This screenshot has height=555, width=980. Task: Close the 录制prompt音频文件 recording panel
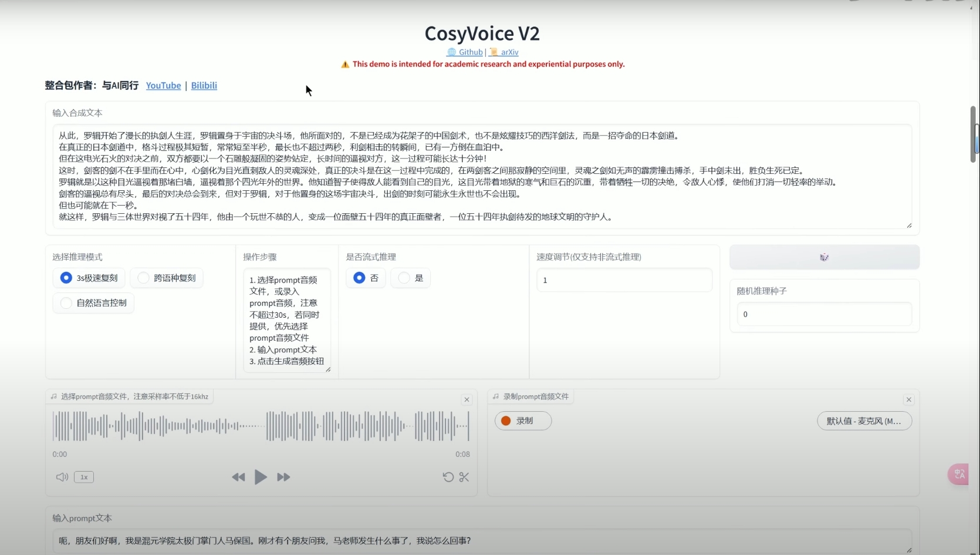tap(909, 399)
